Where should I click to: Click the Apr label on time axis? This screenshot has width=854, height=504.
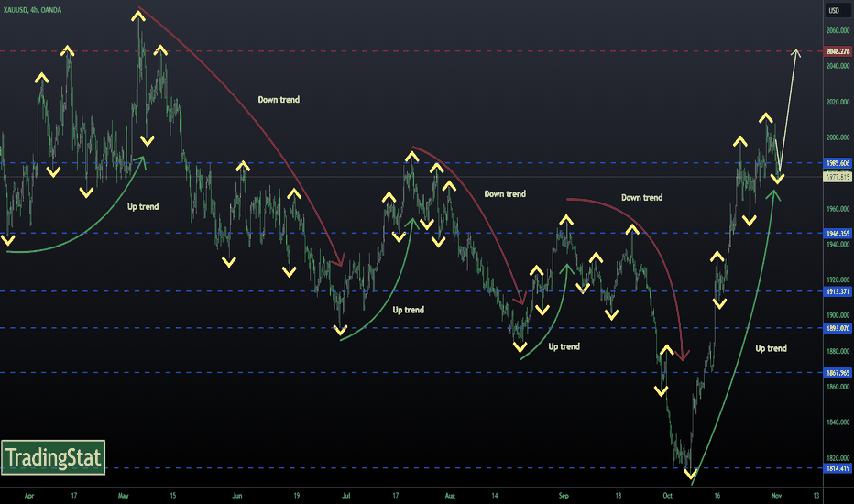tap(29, 495)
